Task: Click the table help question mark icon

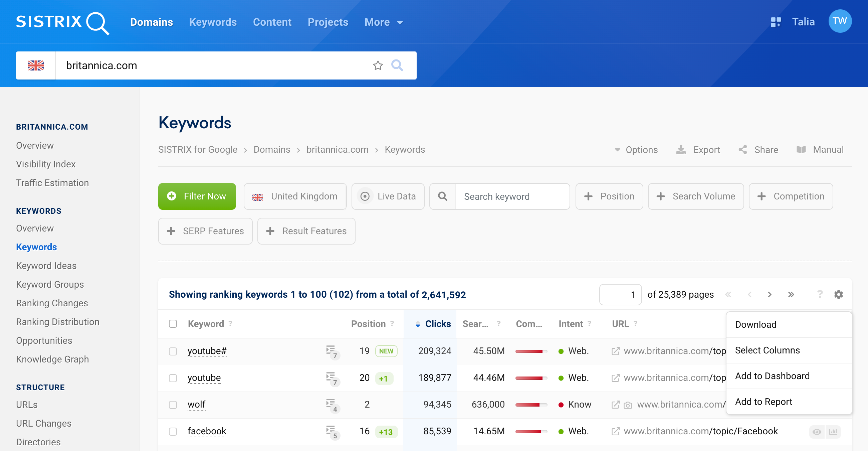Action: click(x=820, y=294)
